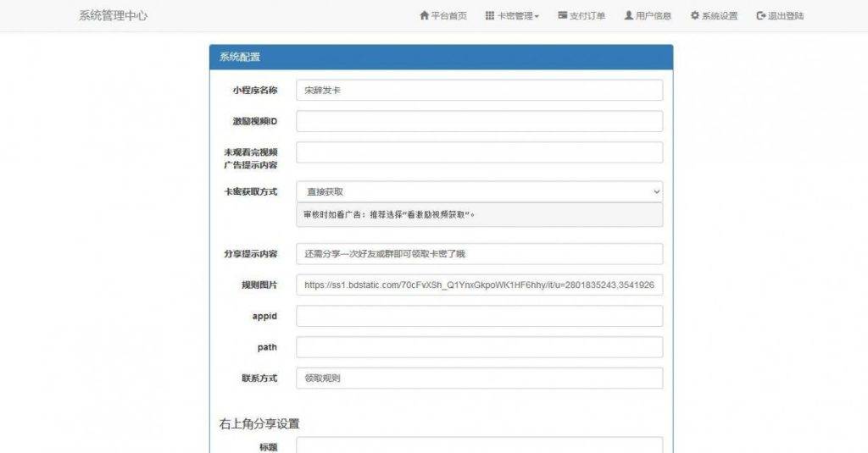Screen dimensions: 868x453
Task: Go to 支付订单 page
Action: 581,15
